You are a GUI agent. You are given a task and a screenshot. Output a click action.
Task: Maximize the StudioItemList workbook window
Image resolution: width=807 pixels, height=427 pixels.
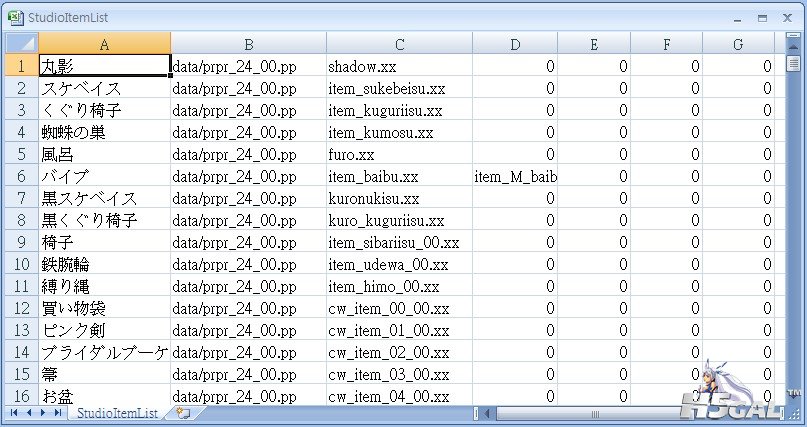point(761,17)
